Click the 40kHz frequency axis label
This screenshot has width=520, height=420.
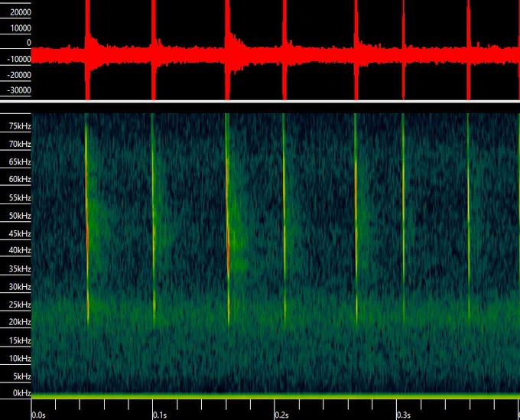click(x=20, y=250)
